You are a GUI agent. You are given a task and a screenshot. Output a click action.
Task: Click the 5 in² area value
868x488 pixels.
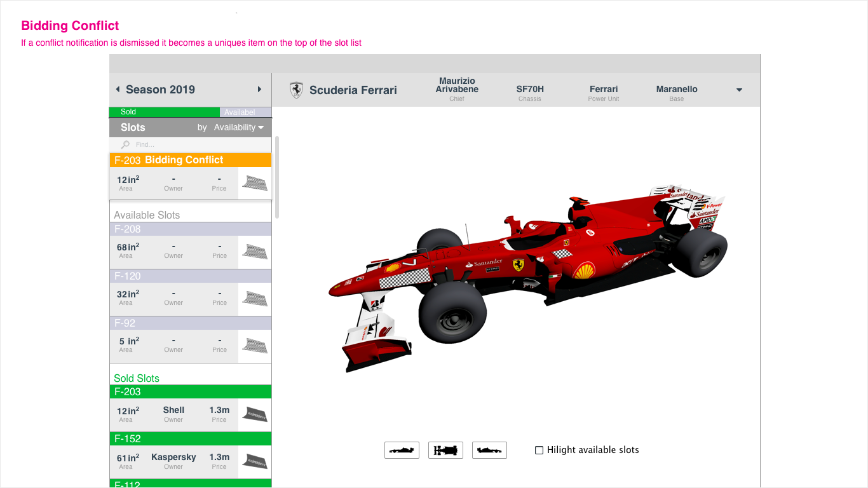point(129,341)
